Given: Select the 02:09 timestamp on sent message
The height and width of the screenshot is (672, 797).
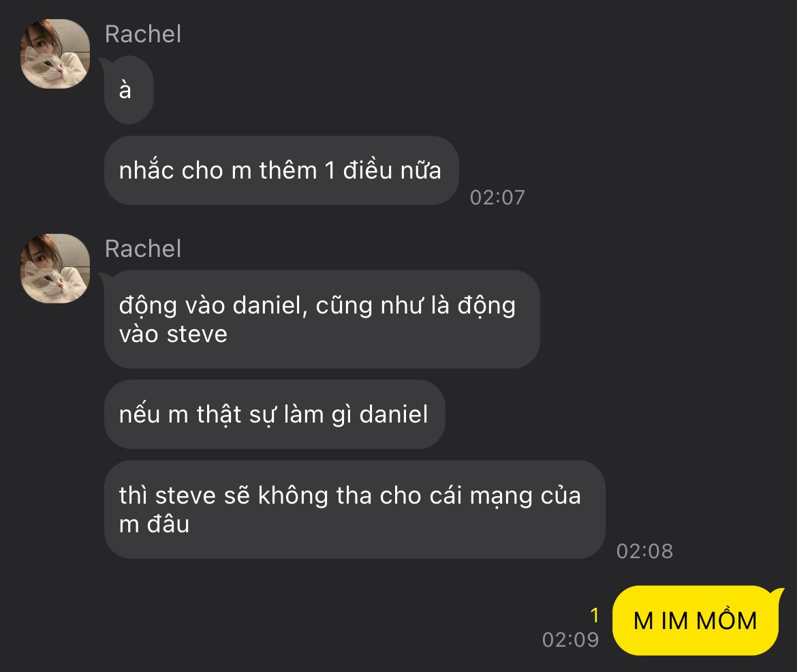Looking at the screenshot, I should pos(570,639).
